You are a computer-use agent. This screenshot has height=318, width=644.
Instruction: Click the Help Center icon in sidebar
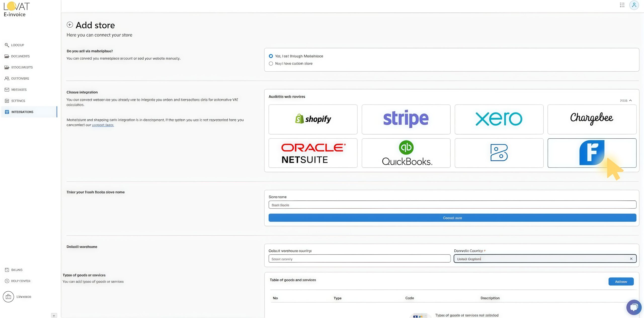tap(7, 281)
